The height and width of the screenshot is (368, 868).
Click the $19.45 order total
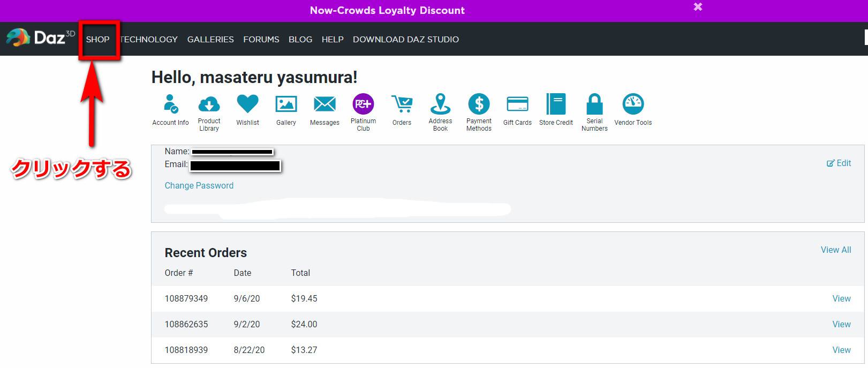coord(304,298)
